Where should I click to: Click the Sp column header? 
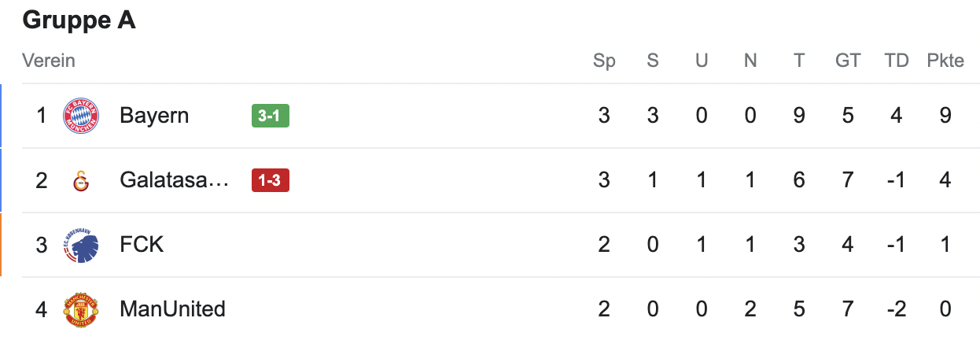604,61
